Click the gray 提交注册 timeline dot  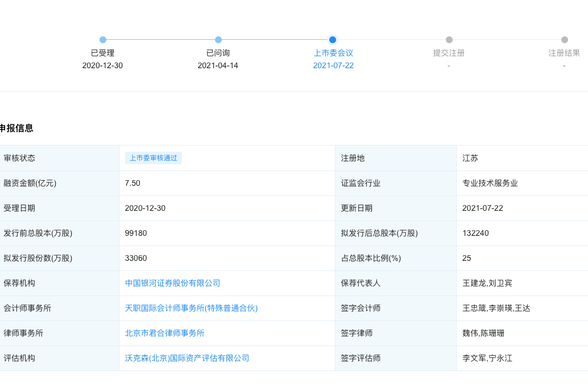tap(449, 40)
